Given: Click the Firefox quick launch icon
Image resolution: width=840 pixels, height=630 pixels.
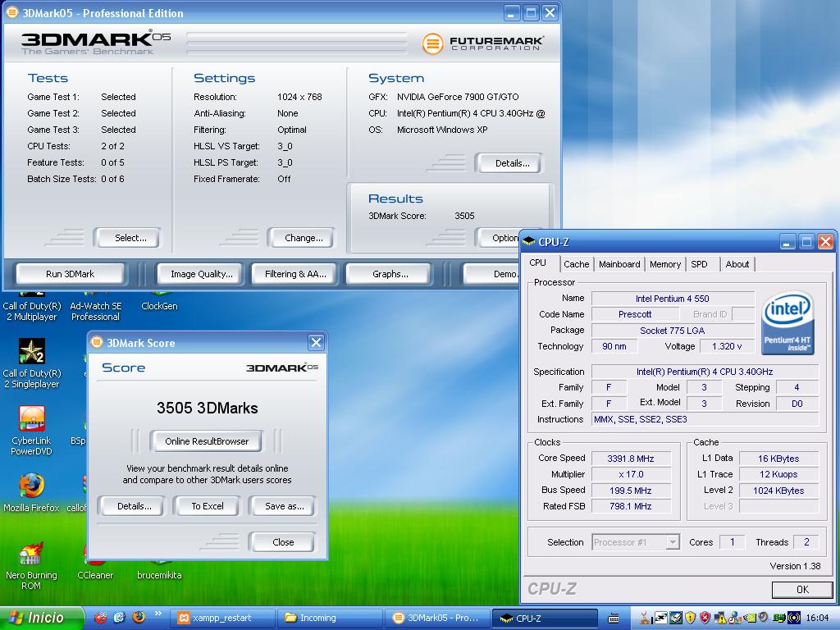Looking at the screenshot, I should 138,618.
